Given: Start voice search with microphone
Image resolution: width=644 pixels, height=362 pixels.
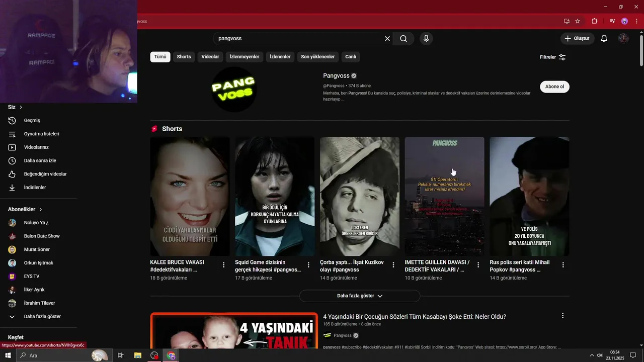Looking at the screenshot, I should 426,38.
